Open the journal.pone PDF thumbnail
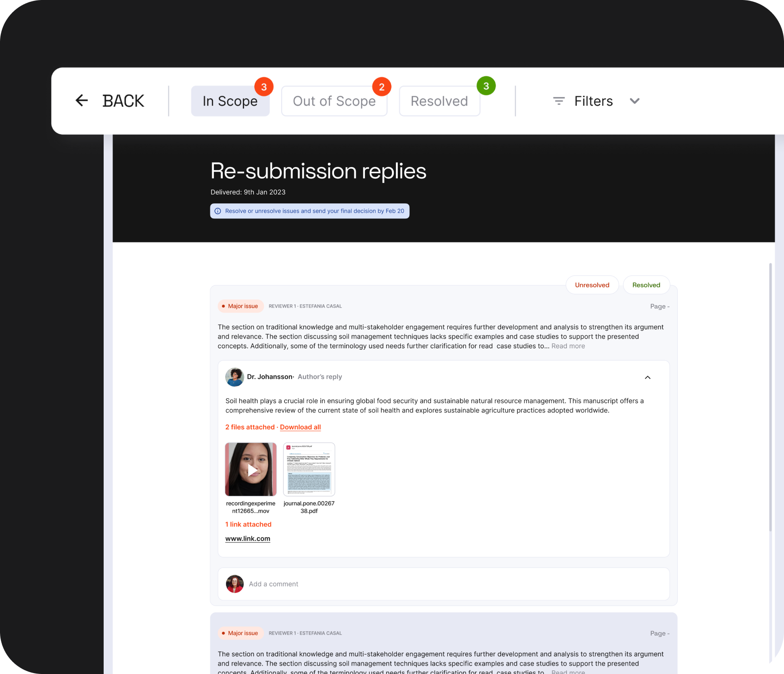The image size is (784, 674). (x=309, y=469)
